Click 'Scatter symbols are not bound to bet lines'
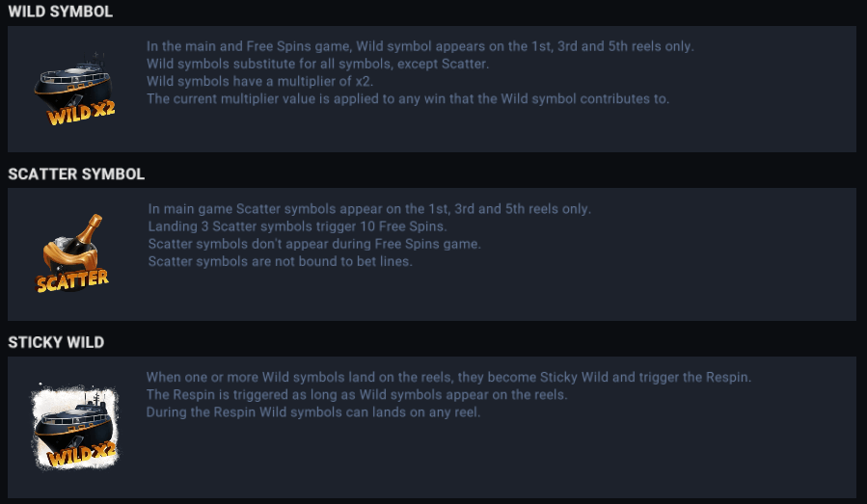The height and width of the screenshot is (504, 867). (280, 261)
